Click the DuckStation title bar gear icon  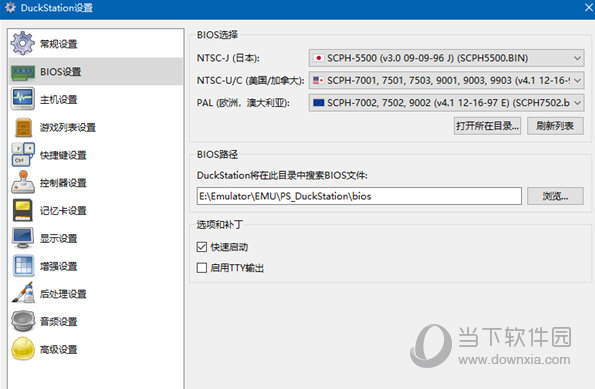[x=10, y=8]
